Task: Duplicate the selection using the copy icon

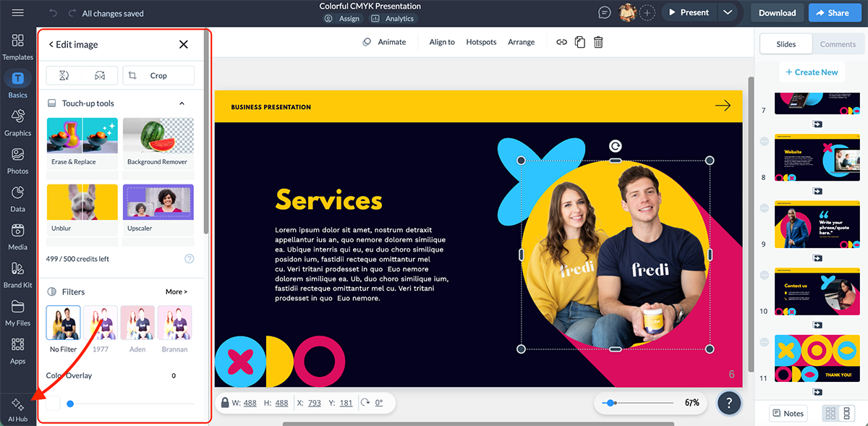Action: click(579, 42)
